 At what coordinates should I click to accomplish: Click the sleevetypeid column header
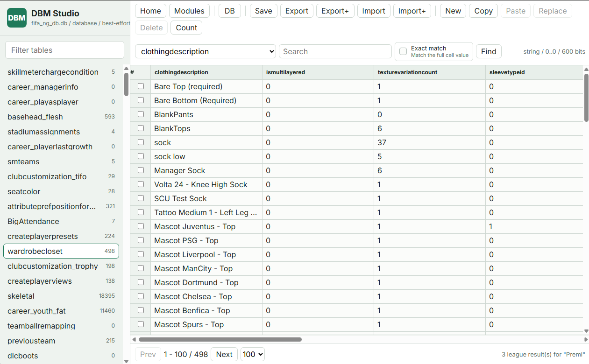[x=534, y=72]
